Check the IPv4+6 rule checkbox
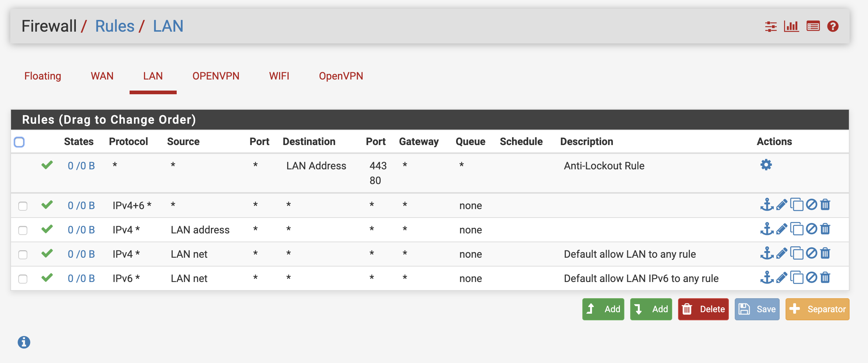Viewport: 868px width, 363px height. coord(23,206)
